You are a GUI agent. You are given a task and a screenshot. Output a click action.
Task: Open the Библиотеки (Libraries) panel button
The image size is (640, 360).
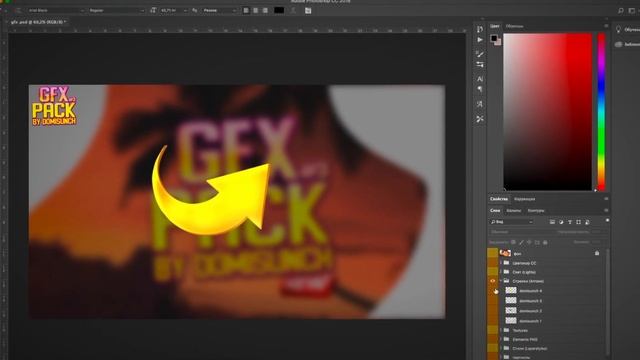point(627,44)
